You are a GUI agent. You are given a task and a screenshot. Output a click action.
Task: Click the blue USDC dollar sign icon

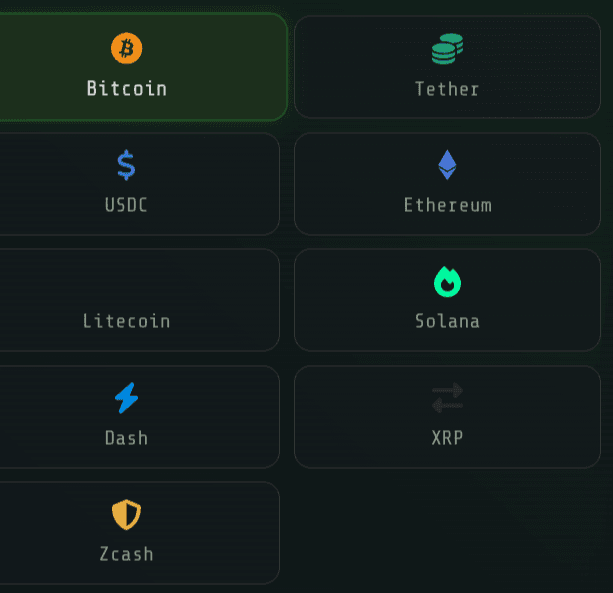tap(126, 165)
